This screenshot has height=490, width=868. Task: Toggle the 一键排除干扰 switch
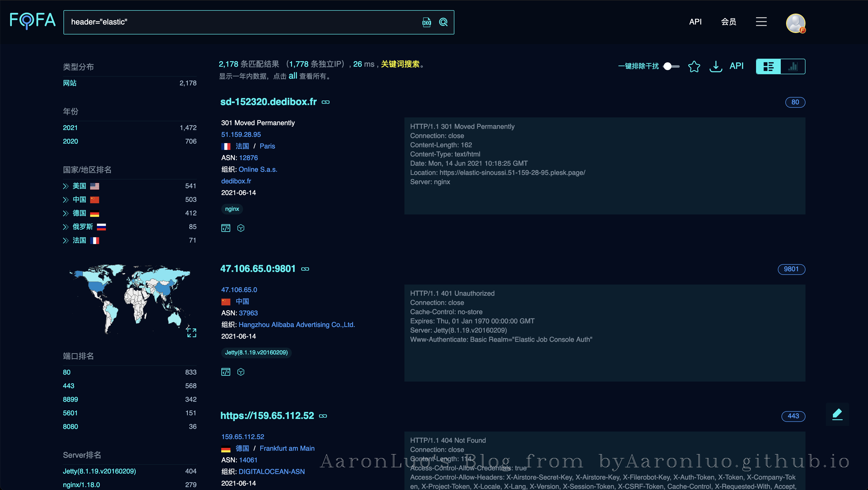pyautogui.click(x=671, y=66)
